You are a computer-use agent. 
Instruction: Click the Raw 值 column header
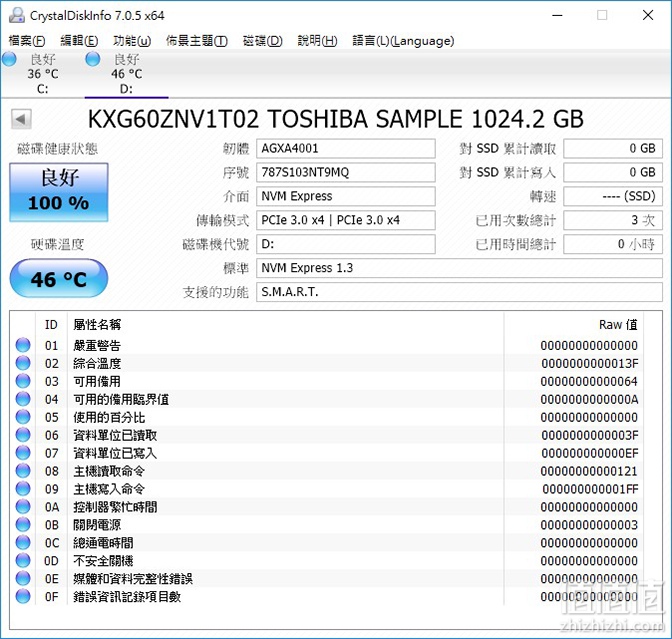(618, 325)
